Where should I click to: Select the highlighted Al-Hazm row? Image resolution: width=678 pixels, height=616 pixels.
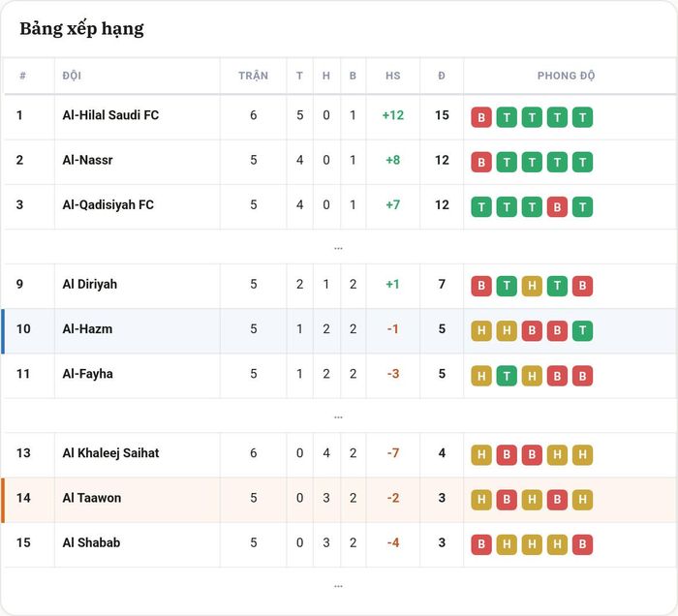[339, 330]
